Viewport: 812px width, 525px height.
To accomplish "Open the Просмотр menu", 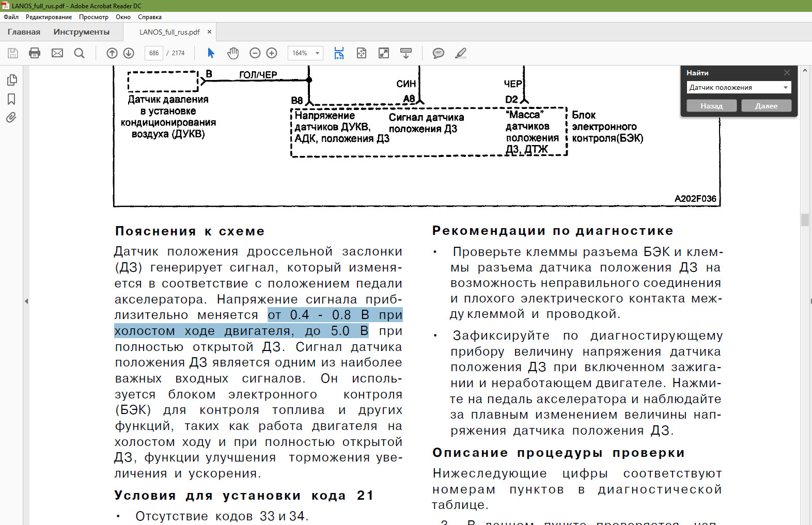I will click(93, 17).
